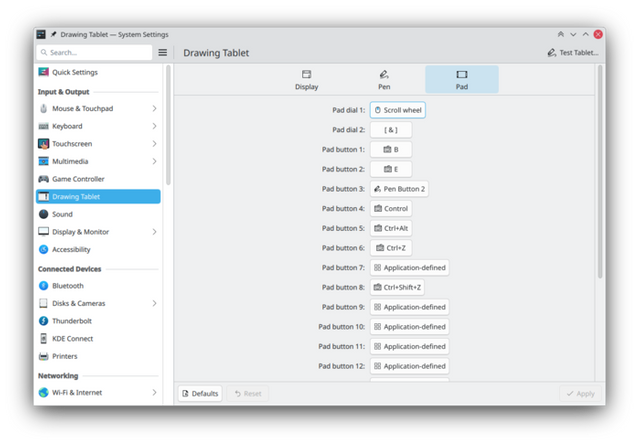
Task: Open the hamburger menu next to search
Action: pyautogui.click(x=162, y=52)
